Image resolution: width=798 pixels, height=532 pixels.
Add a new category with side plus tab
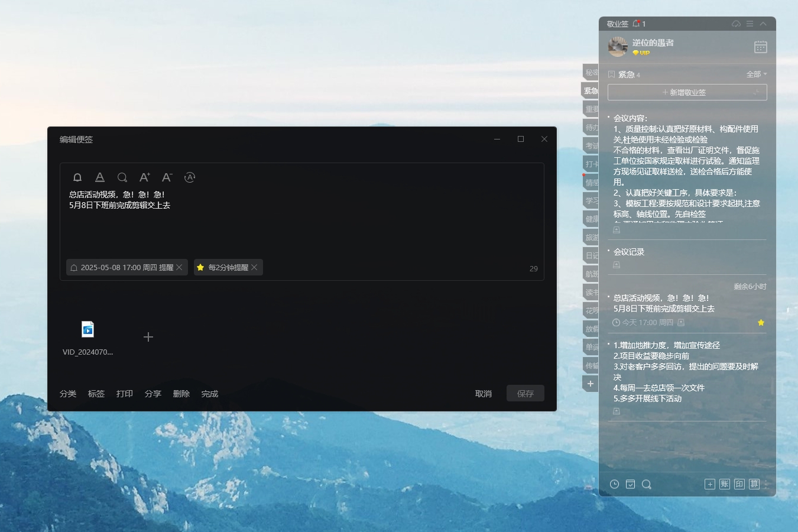(x=591, y=384)
